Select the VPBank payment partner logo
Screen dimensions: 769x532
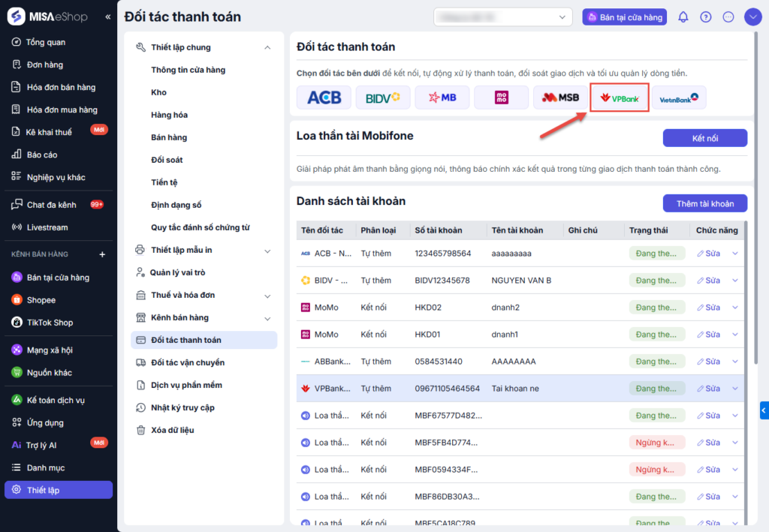620,98
